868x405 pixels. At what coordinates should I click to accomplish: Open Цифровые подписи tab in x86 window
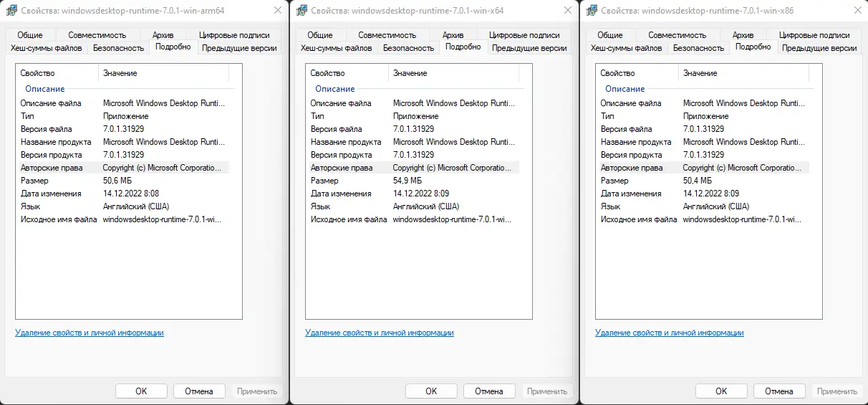click(x=815, y=34)
